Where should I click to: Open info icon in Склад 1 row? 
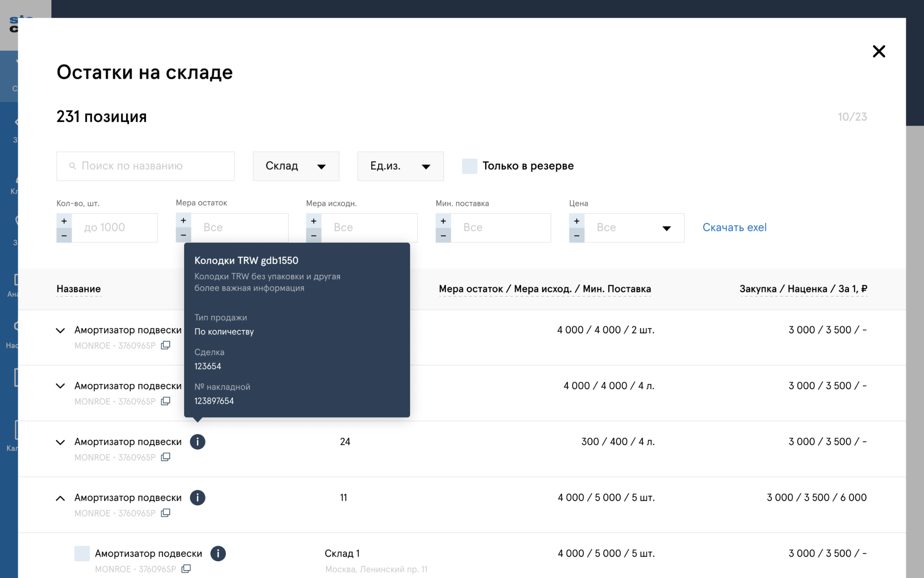coord(218,554)
